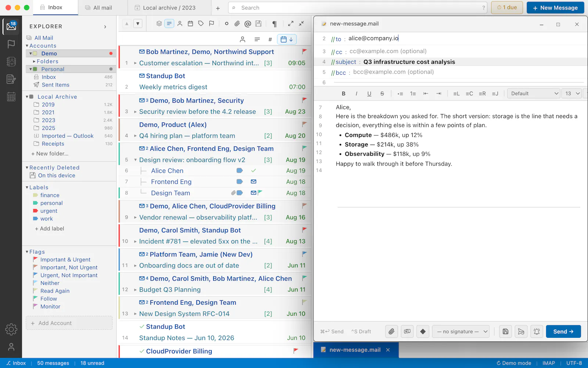Viewport: 588px width, 368px height.
Task: Open the font size 13 dropdown
Action: tap(571, 93)
